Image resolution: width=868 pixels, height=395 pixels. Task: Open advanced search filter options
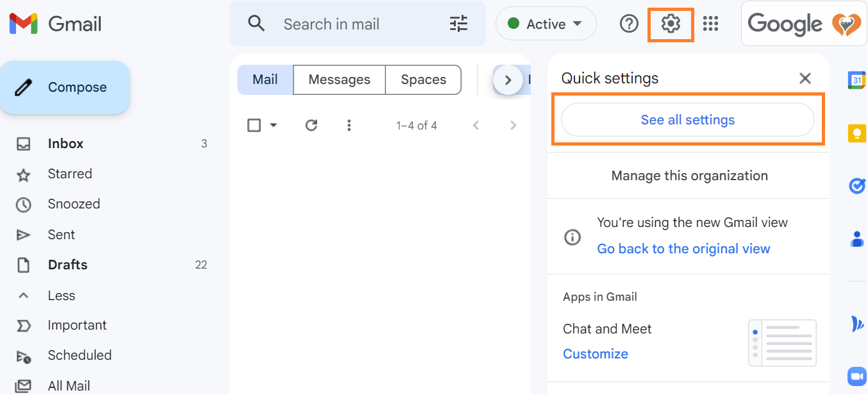click(458, 24)
